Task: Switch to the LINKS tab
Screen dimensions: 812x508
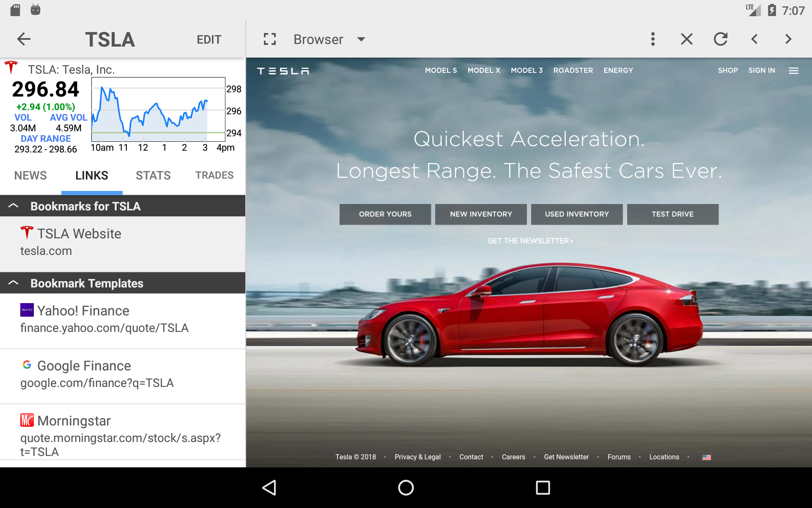Action: click(x=92, y=175)
